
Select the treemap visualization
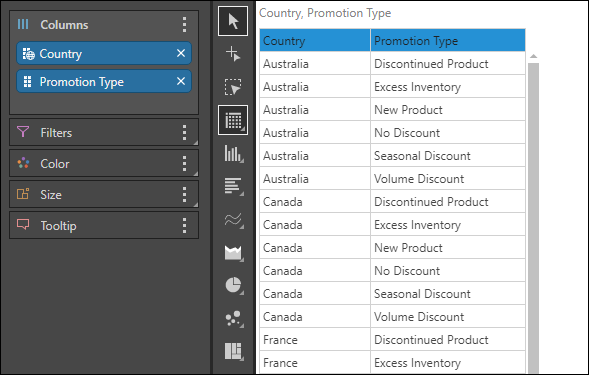click(233, 351)
